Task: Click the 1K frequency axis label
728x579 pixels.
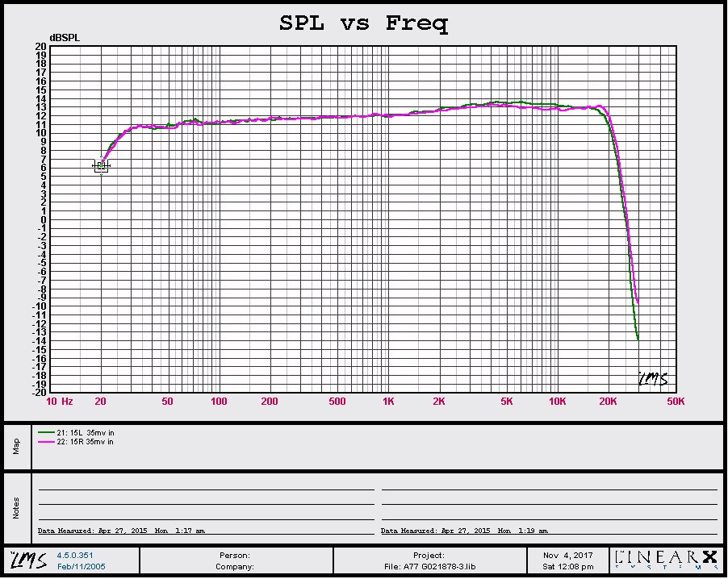Action: pos(388,402)
